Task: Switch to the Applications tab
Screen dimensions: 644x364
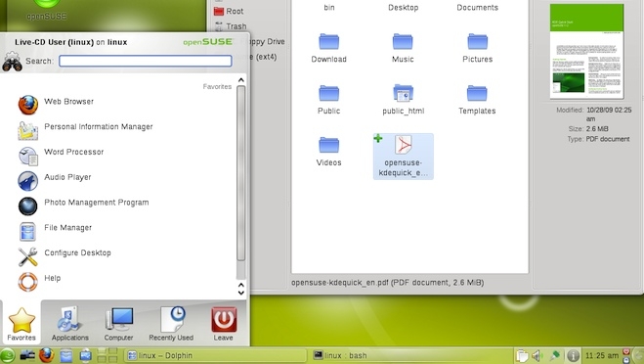Action: tap(69, 324)
